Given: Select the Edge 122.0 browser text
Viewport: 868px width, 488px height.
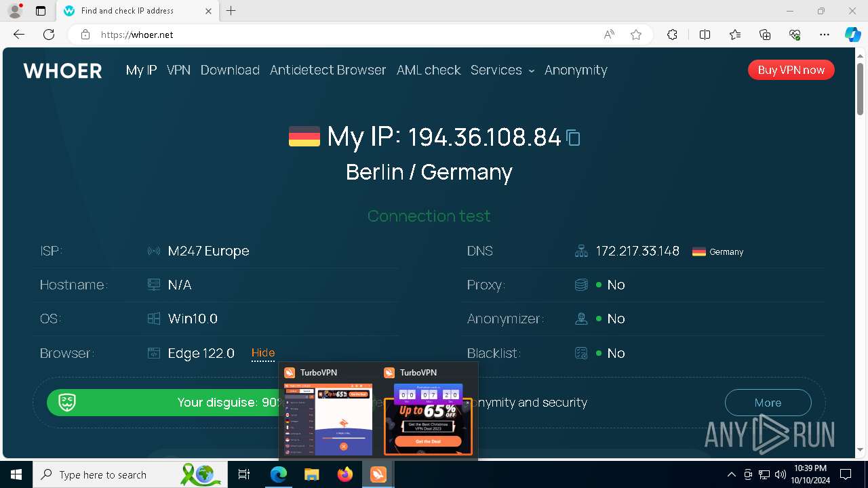Looking at the screenshot, I should (201, 353).
